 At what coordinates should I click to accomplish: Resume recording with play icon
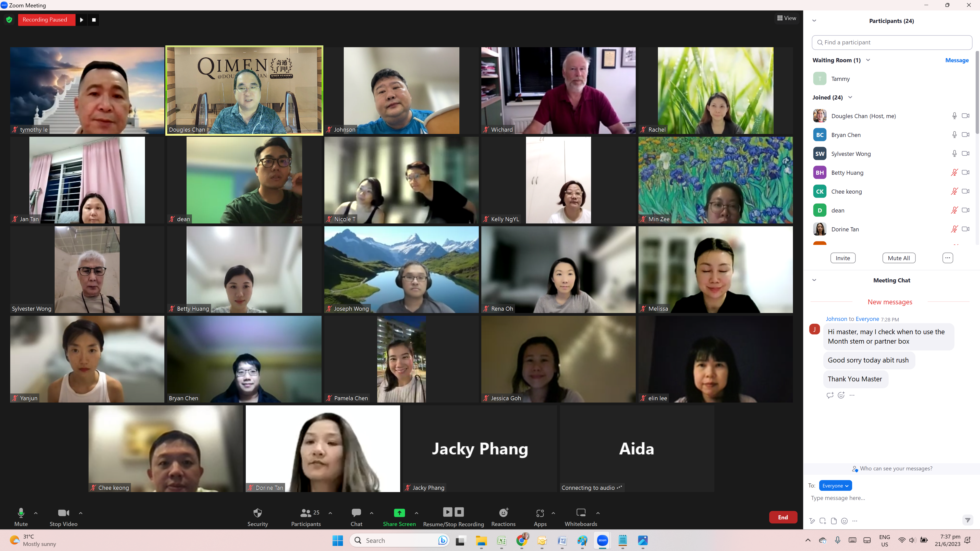(81, 20)
